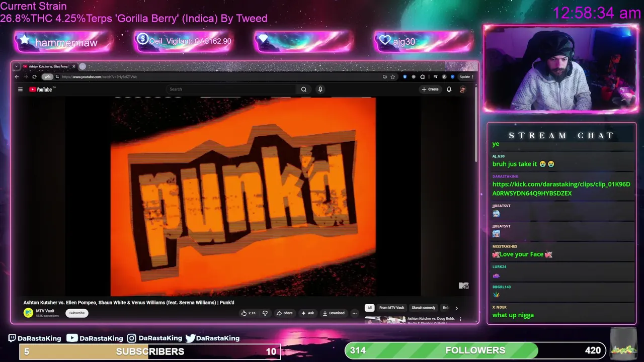Reload the YouTube page
The width and height of the screenshot is (644, 362).
pyautogui.click(x=34, y=77)
